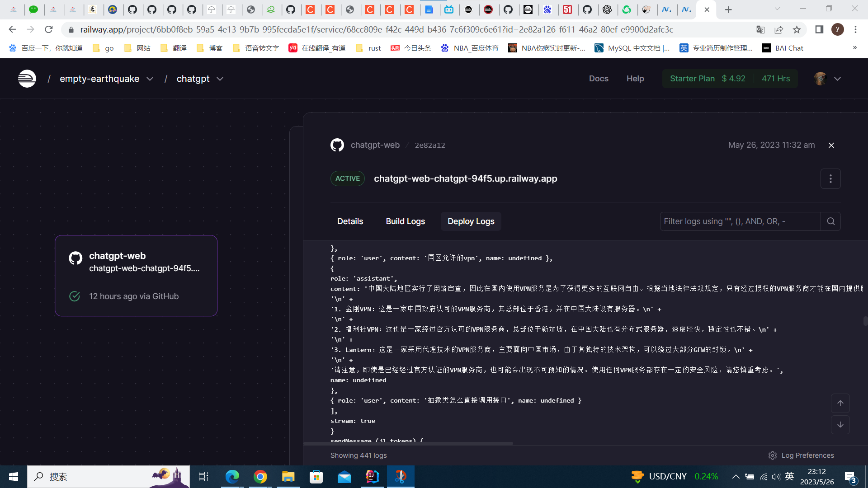This screenshot has height=488, width=868.
Task: Click the USD/CNY taskbar widget
Action: click(674, 477)
